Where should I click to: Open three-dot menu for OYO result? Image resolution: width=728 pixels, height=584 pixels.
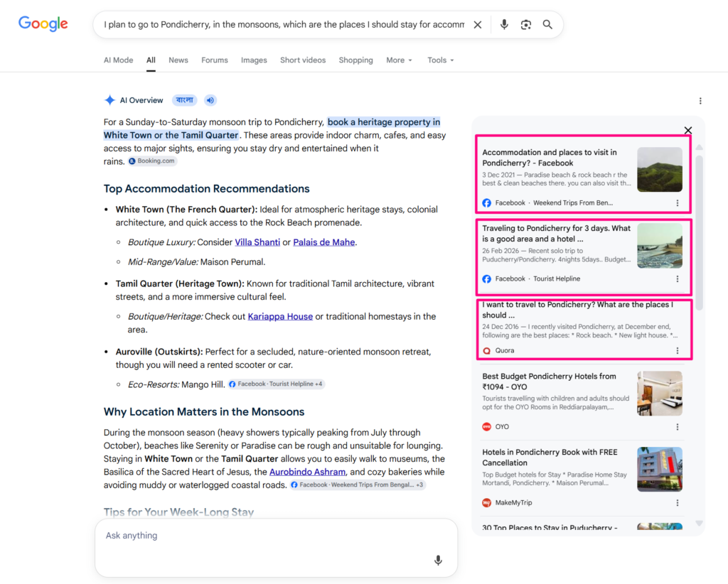[678, 427]
